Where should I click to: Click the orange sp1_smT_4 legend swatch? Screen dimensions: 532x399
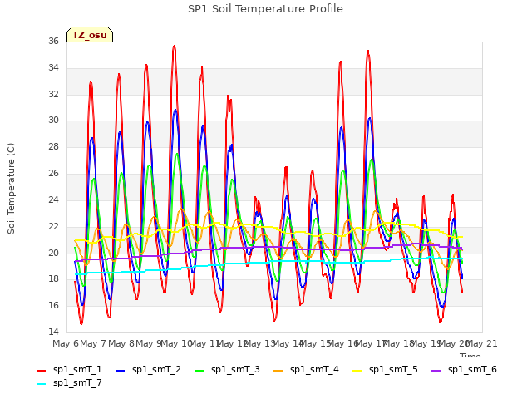coord(278,371)
